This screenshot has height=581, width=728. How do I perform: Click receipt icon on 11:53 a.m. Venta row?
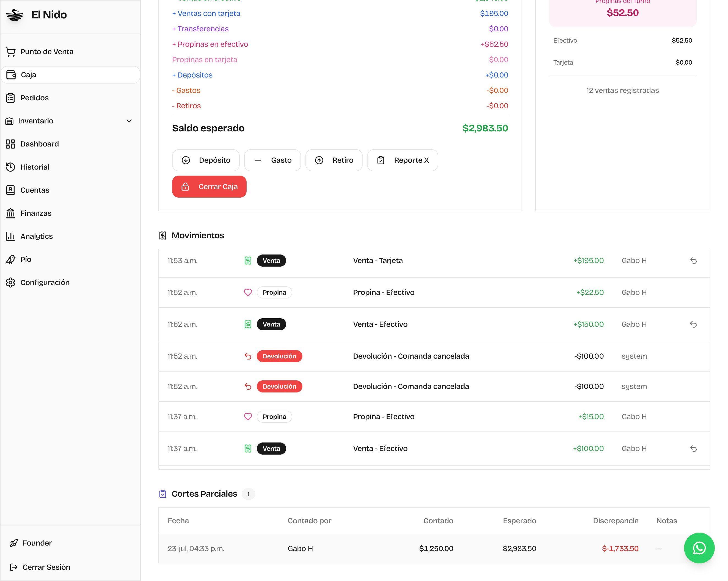pos(248,261)
